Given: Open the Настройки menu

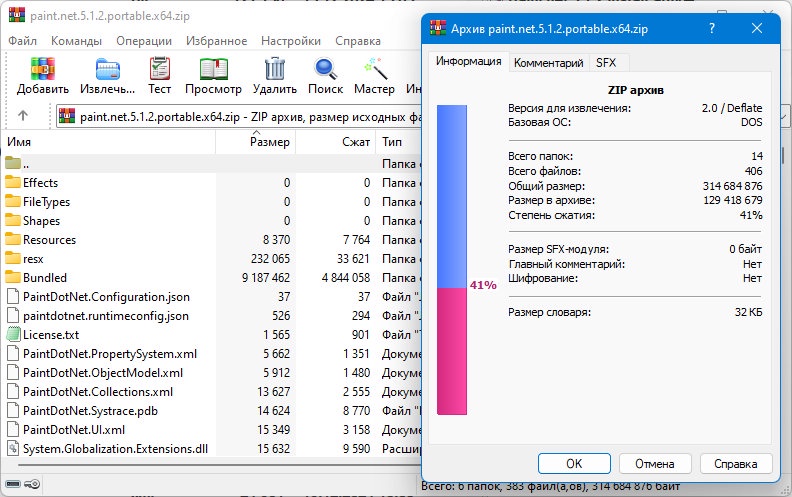Looking at the screenshot, I should [x=291, y=41].
